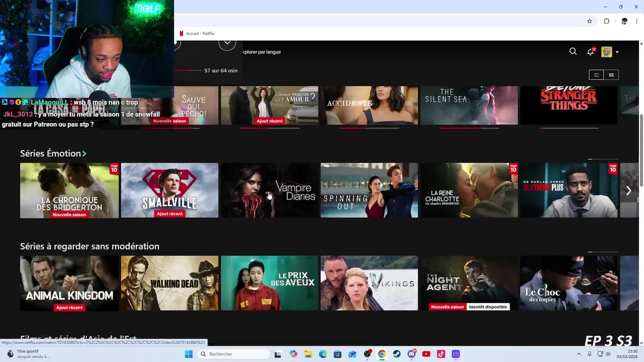The image size is (644, 362).
Task: Open Smallville series thumbnail
Action: click(170, 191)
